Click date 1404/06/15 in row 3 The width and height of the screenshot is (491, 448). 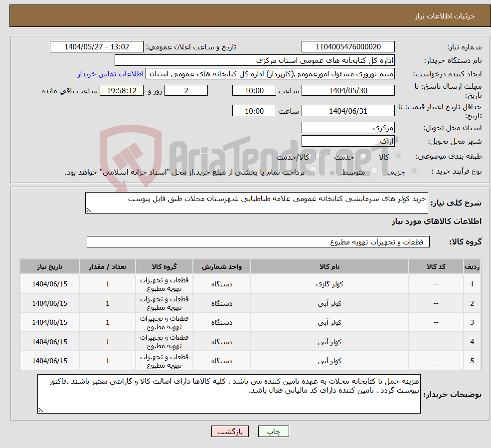coord(49,322)
